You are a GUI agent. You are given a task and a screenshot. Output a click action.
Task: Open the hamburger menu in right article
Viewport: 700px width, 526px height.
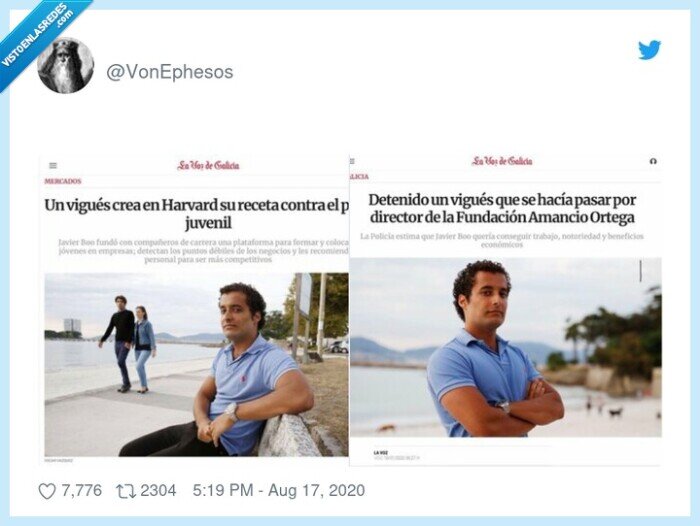352,161
